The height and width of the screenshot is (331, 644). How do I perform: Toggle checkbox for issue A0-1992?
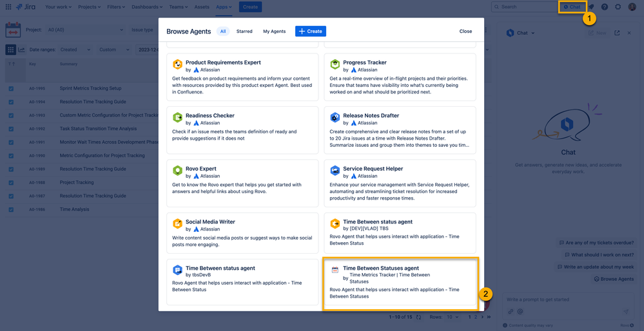pyautogui.click(x=11, y=129)
